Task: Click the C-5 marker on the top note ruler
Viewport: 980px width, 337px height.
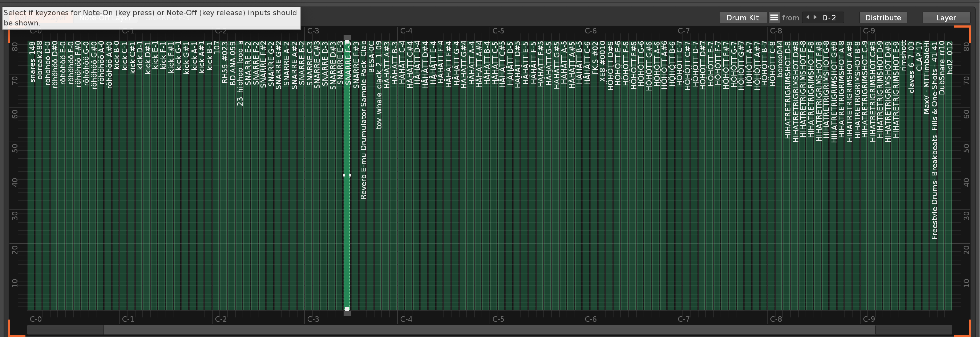Action: click(498, 31)
